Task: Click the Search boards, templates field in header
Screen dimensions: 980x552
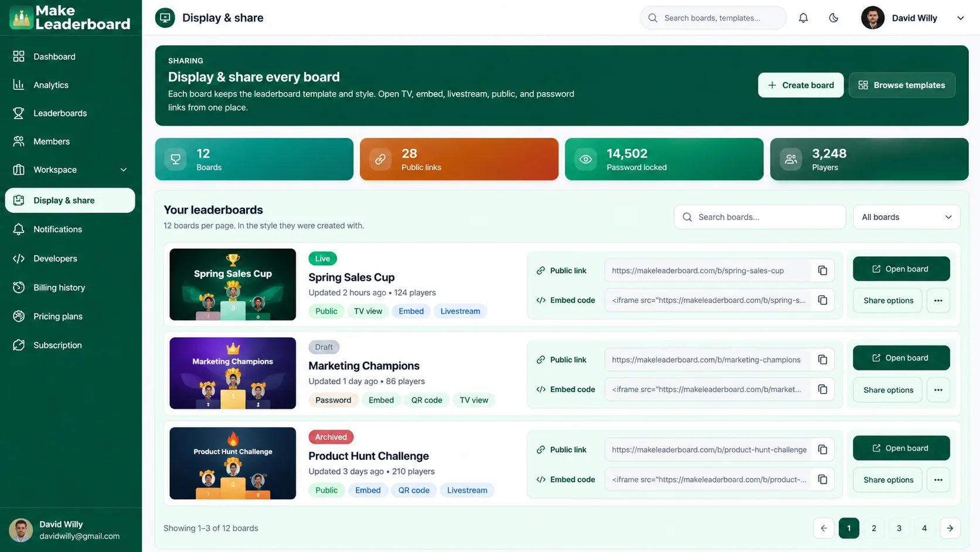Action: [x=713, y=18]
